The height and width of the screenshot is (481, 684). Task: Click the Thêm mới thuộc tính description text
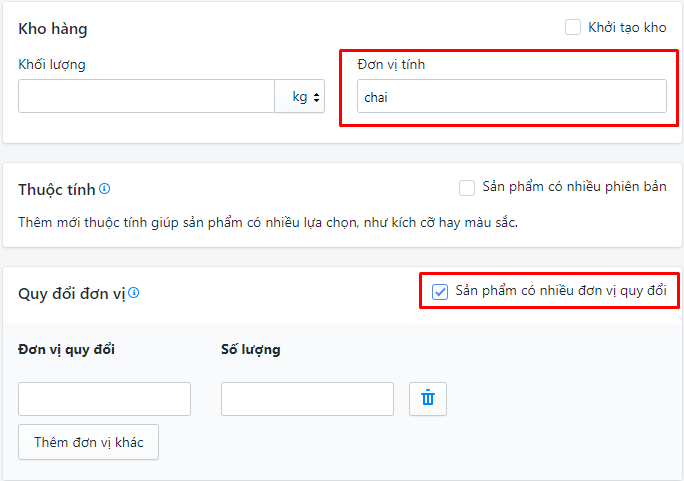[268, 222]
